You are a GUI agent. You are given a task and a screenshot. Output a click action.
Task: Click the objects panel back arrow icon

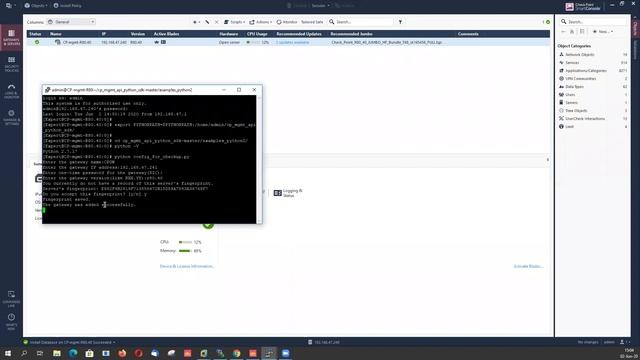point(563,31)
